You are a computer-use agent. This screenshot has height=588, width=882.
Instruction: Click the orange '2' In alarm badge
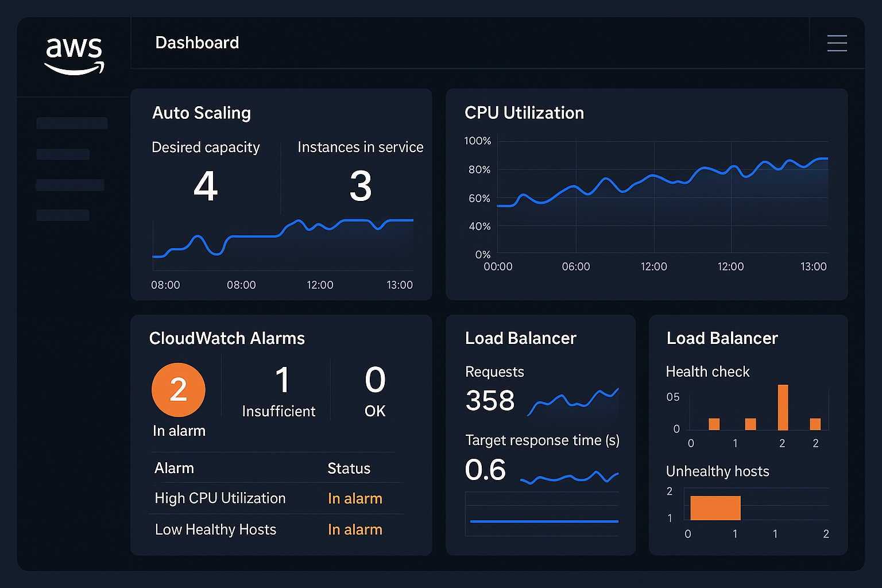(x=178, y=389)
